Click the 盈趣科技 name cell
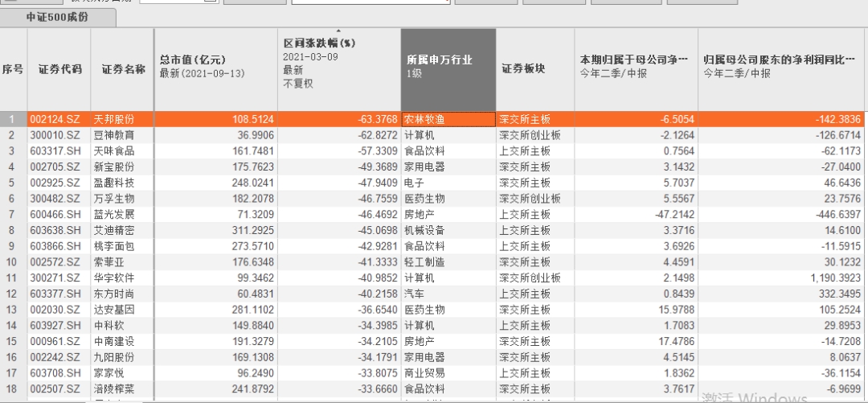The width and height of the screenshot is (868, 403). pyautogui.click(x=122, y=183)
